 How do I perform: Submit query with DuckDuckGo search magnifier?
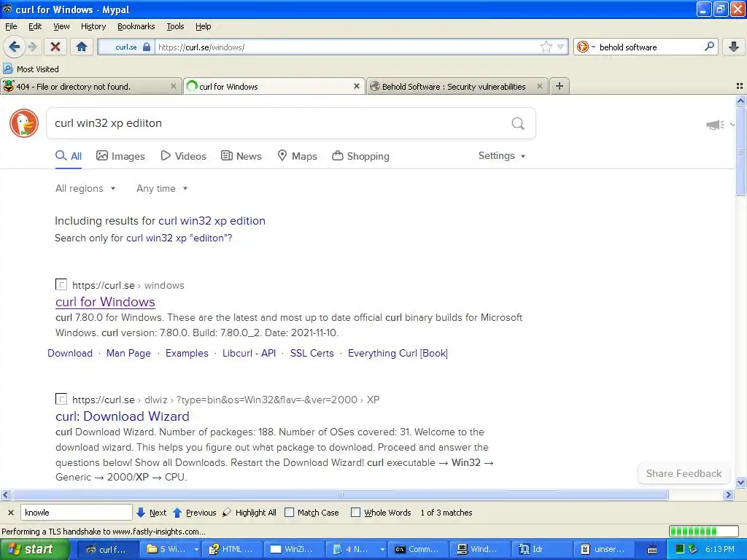[518, 124]
